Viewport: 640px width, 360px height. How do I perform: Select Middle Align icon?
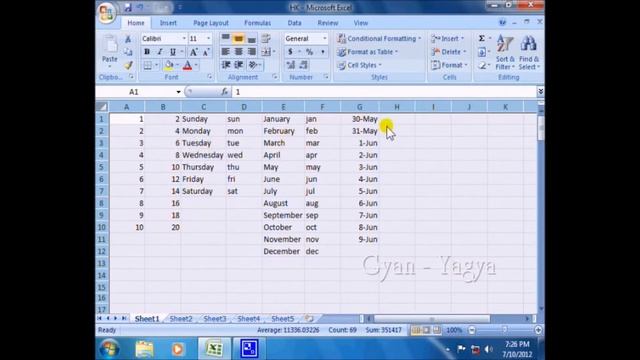click(x=238, y=38)
